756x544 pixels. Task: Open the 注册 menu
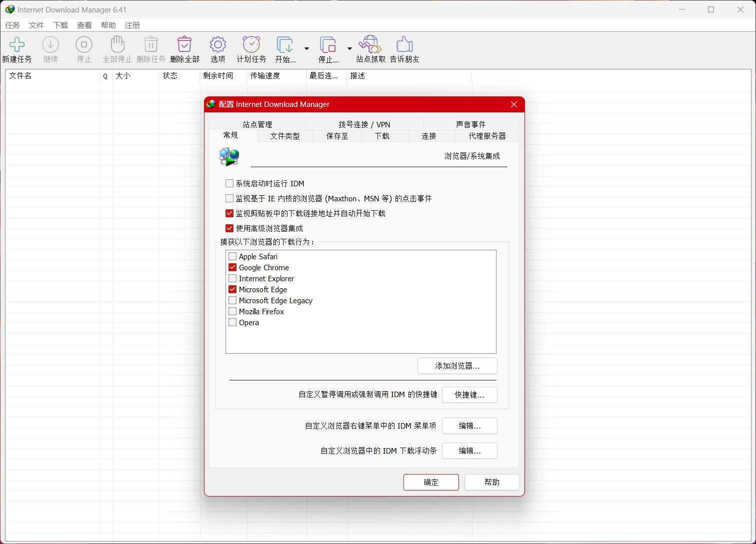tap(132, 25)
